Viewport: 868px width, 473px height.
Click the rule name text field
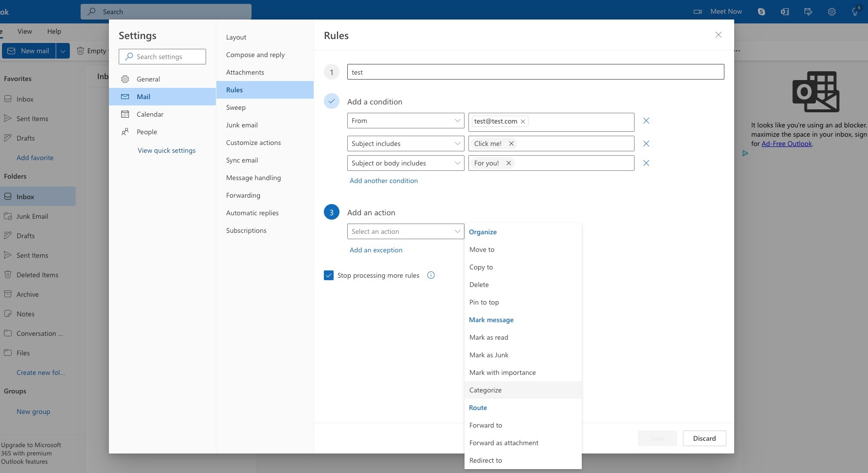click(535, 72)
